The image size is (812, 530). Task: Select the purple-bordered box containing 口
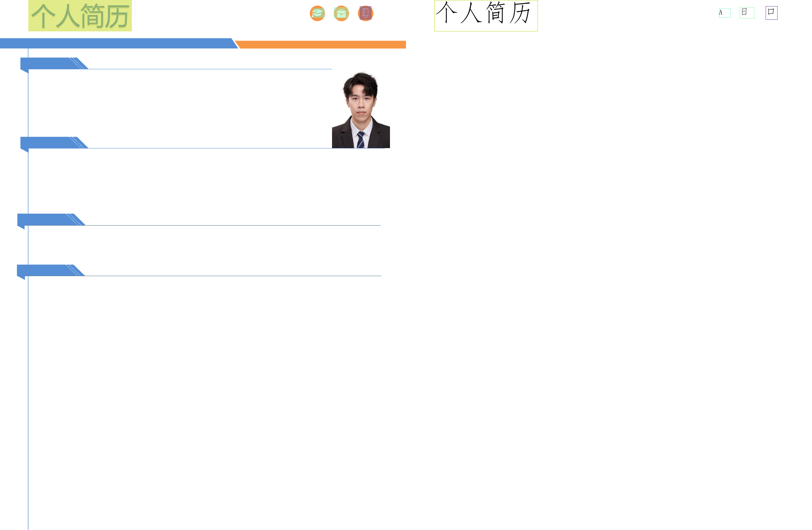click(x=771, y=13)
